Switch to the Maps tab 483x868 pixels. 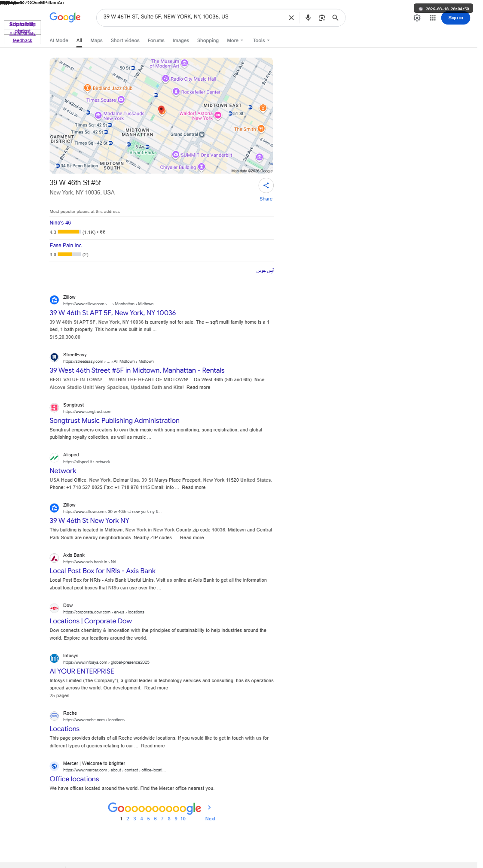click(x=96, y=40)
